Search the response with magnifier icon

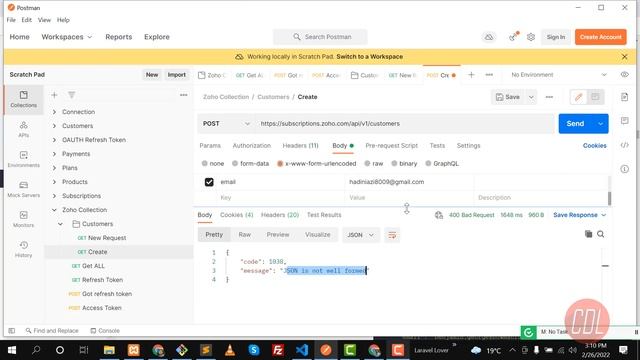pos(601,234)
